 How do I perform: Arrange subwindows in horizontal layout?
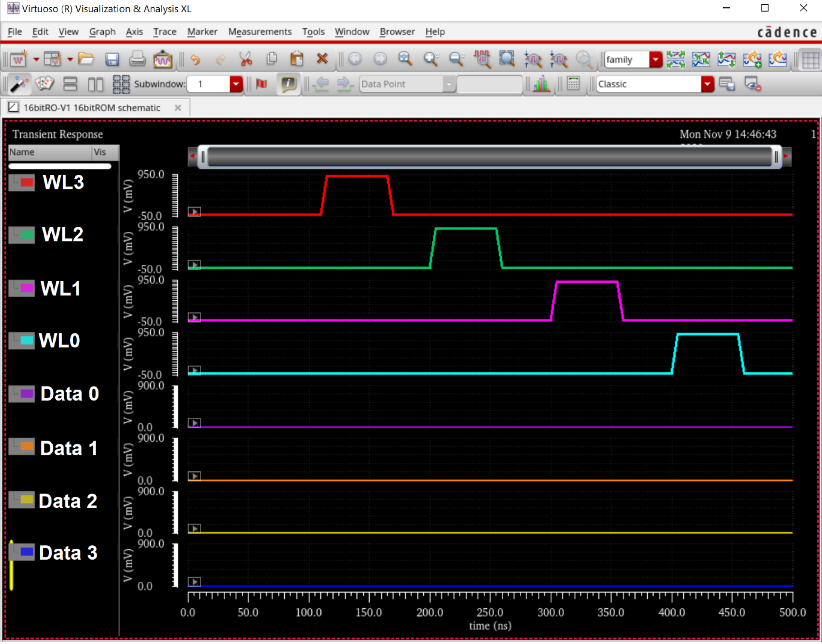click(70, 84)
